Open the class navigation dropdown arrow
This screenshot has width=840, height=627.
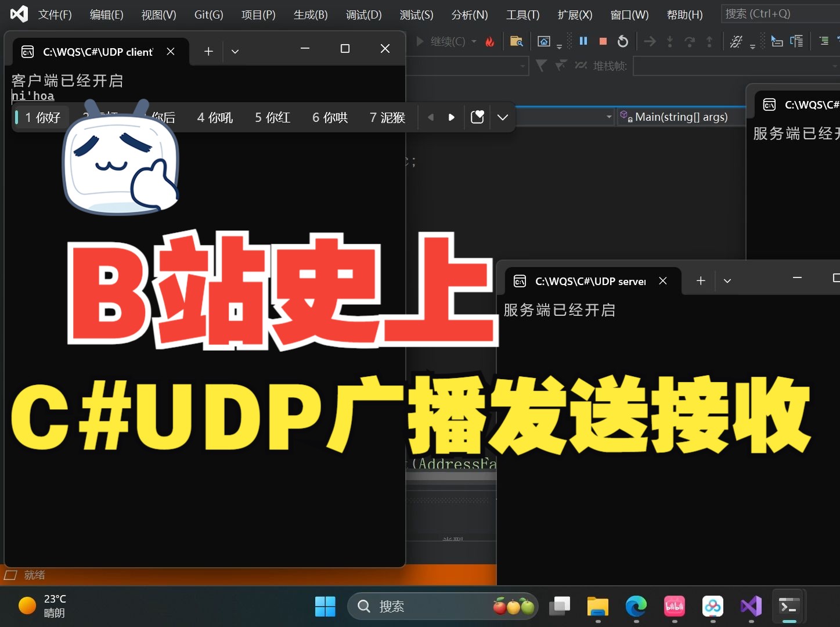click(609, 117)
